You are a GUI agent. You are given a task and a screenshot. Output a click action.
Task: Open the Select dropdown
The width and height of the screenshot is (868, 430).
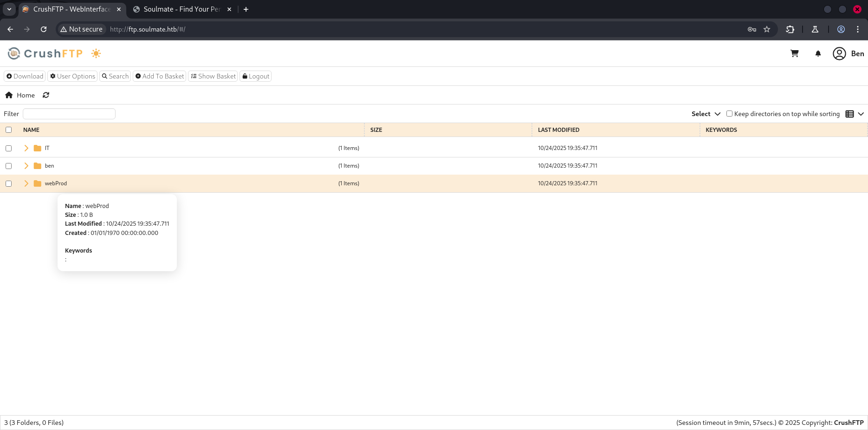click(x=705, y=113)
